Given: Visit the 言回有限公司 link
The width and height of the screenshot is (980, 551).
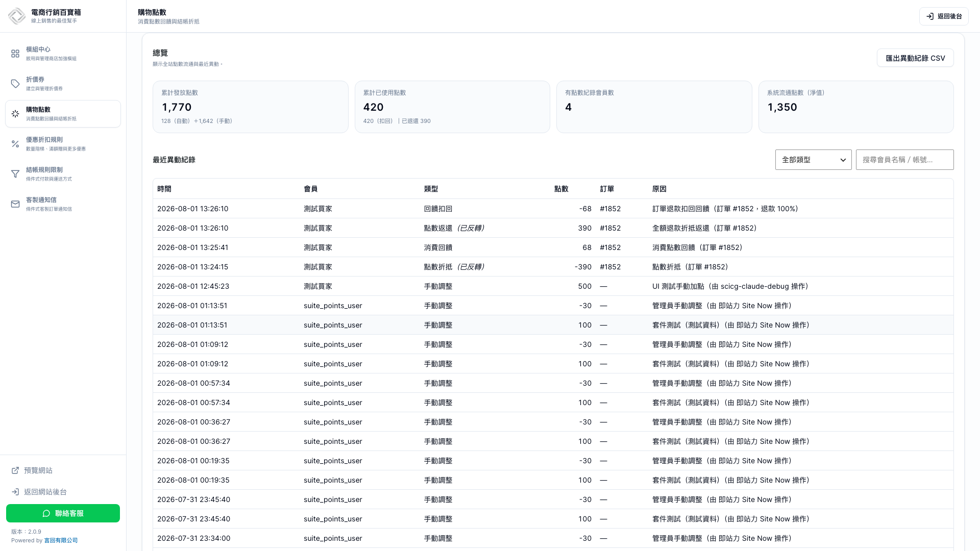Looking at the screenshot, I should tap(61, 540).
